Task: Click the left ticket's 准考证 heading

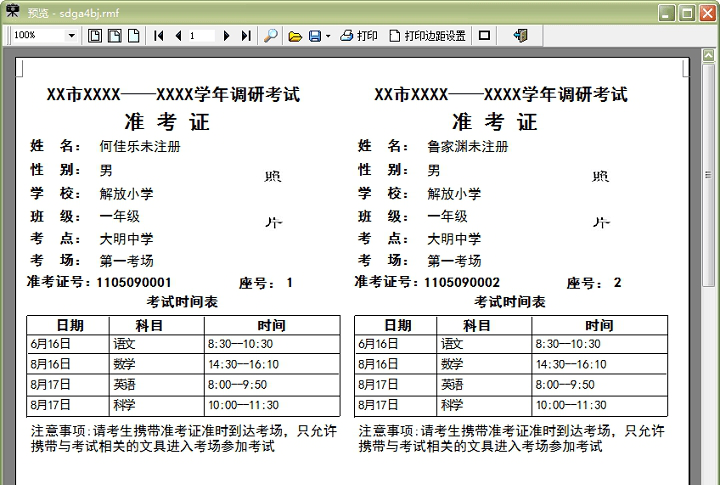Action: [x=167, y=122]
